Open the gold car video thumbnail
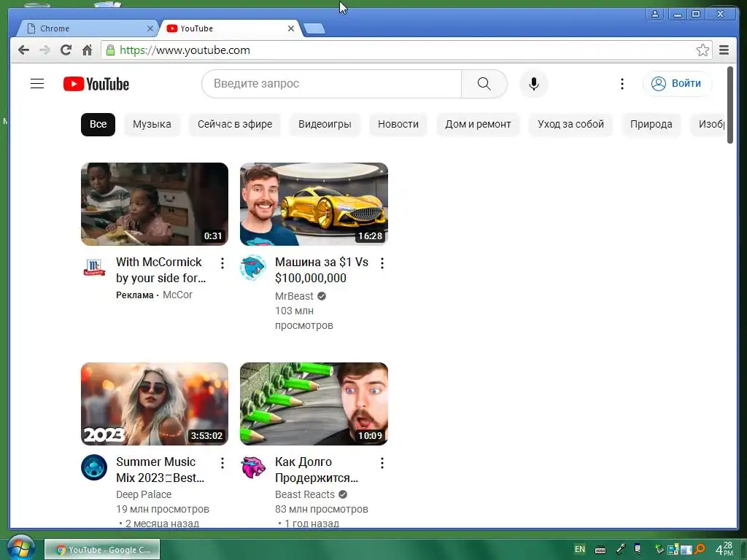Image resolution: width=747 pixels, height=560 pixels. coord(314,204)
